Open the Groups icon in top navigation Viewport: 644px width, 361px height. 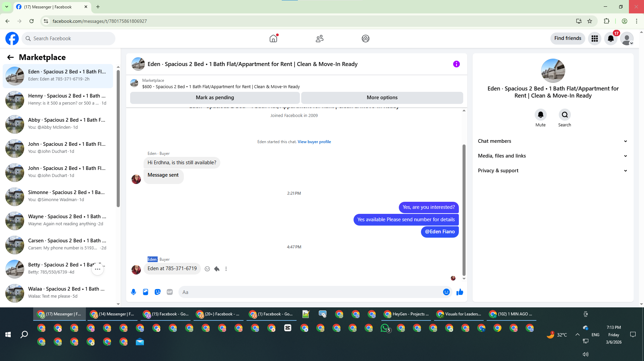(x=366, y=39)
